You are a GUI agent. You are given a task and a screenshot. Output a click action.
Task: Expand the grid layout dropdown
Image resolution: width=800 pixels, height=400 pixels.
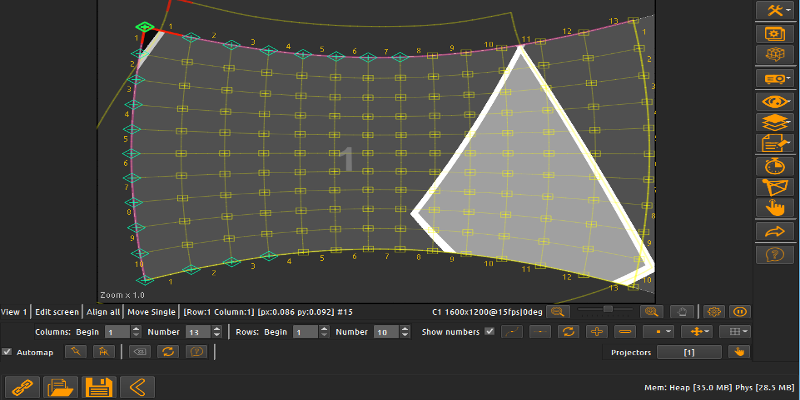[738, 331]
